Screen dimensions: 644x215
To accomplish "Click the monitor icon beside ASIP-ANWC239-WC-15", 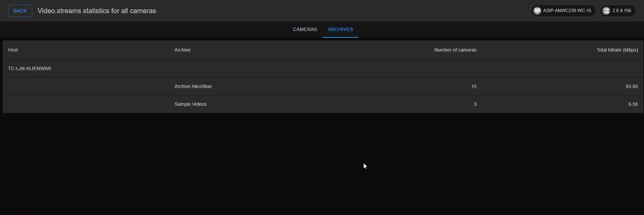I will point(537,11).
